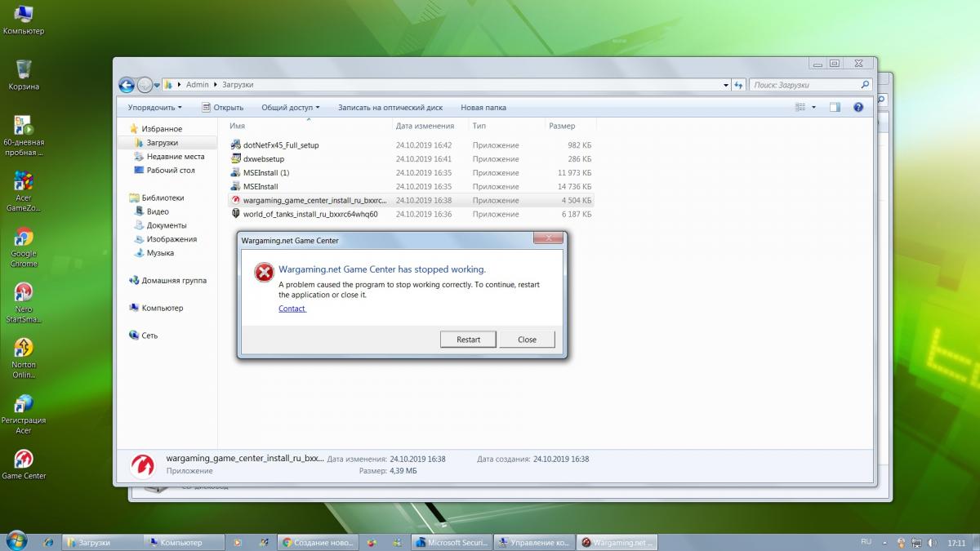The image size is (980, 551).
Task: Select Загрузки in navigation pane
Action: point(162,143)
